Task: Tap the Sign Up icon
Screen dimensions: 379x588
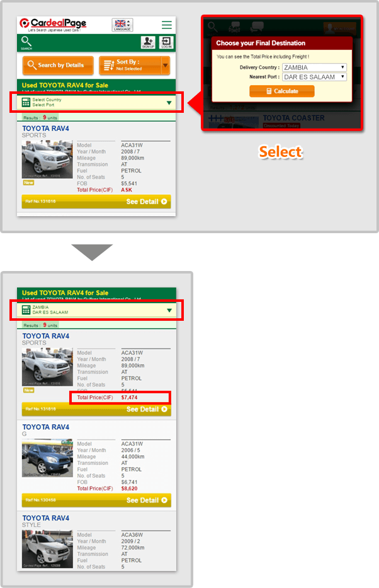Action: click(148, 42)
